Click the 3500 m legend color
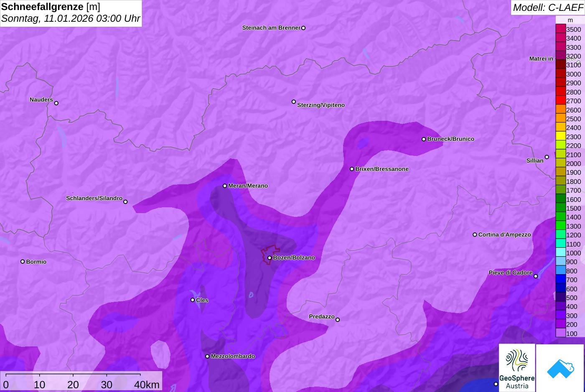Viewport: 585px width, 392px height. pos(560,29)
